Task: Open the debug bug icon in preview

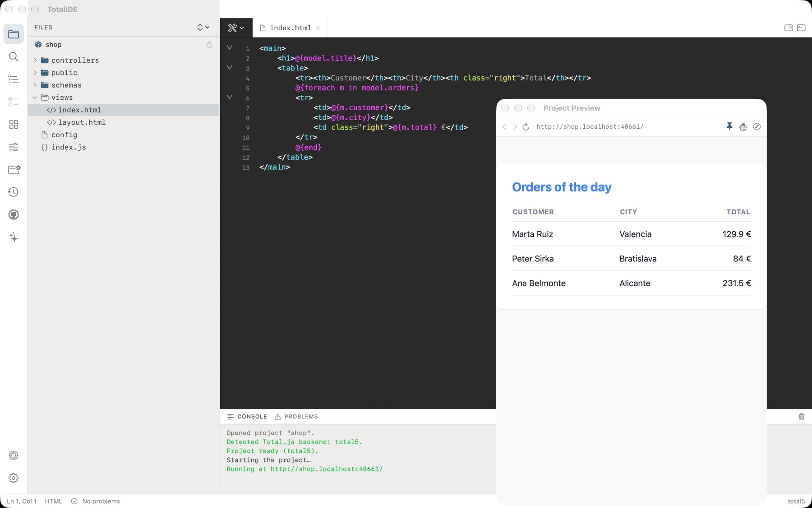Action: click(743, 127)
